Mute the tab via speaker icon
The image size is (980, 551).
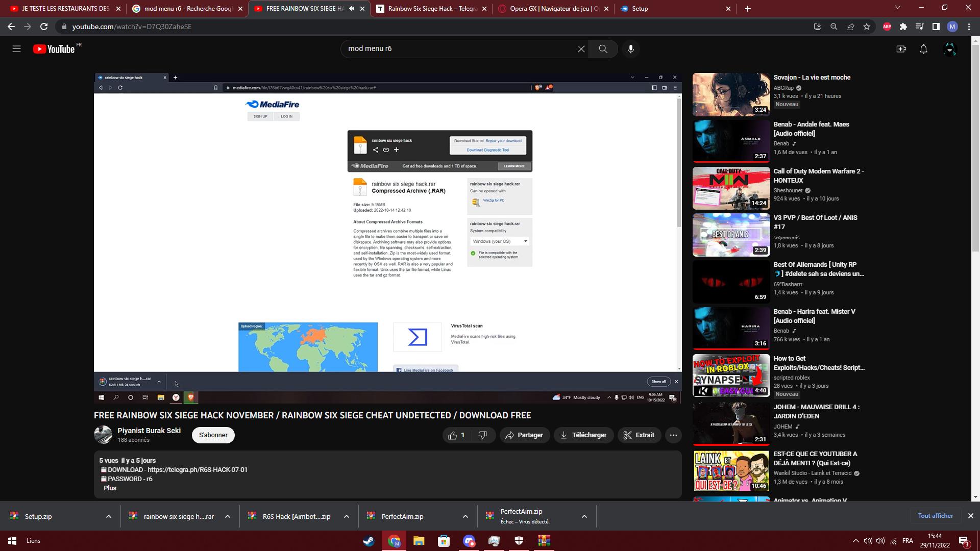click(351, 9)
